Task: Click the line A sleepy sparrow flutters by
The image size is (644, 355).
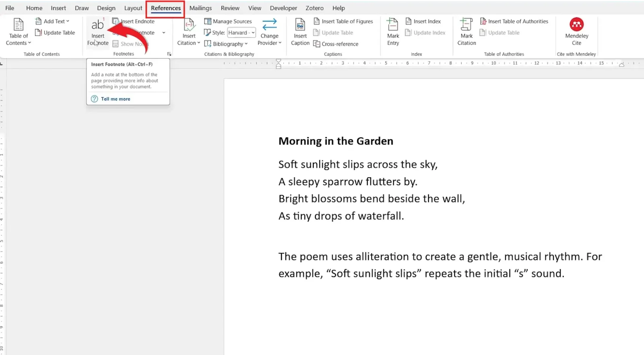Action: click(x=348, y=182)
